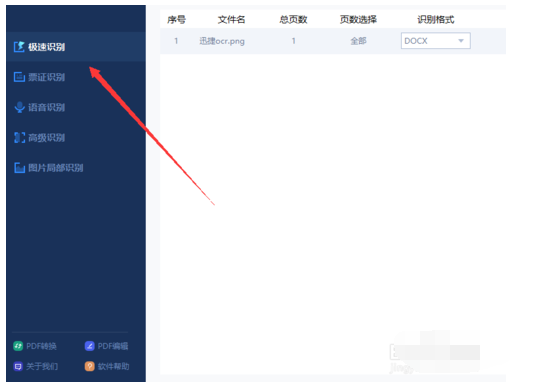Image resolution: width=546 pixels, height=382 pixels.
Task: Select the file 迅捷ocr.png
Action: coord(222,41)
